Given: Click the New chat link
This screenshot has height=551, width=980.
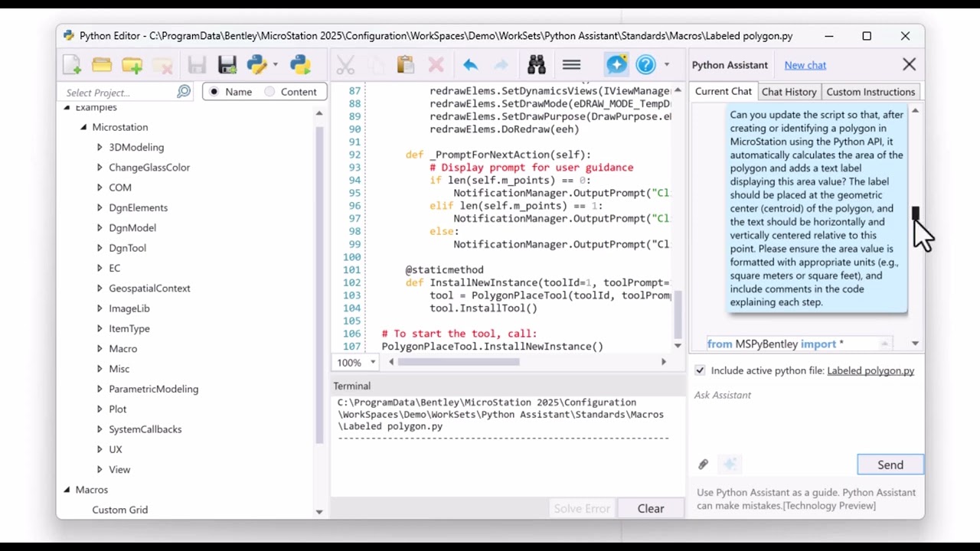Looking at the screenshot, I should pyautogui.click(x=805, y=65).
